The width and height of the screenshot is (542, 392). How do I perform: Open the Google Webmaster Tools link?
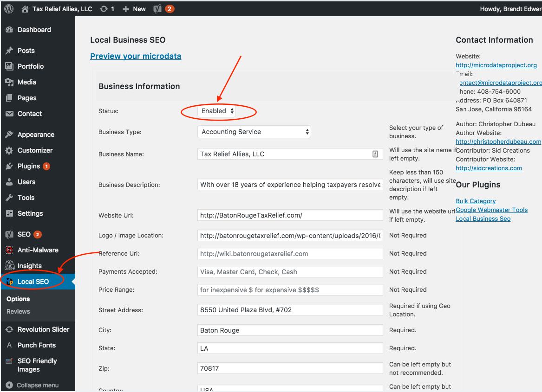point(491,210)
